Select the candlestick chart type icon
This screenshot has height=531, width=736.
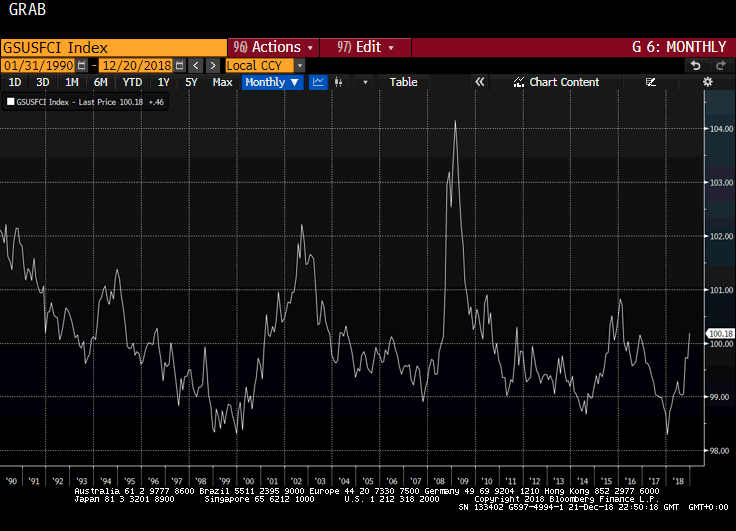click(340, 82)
